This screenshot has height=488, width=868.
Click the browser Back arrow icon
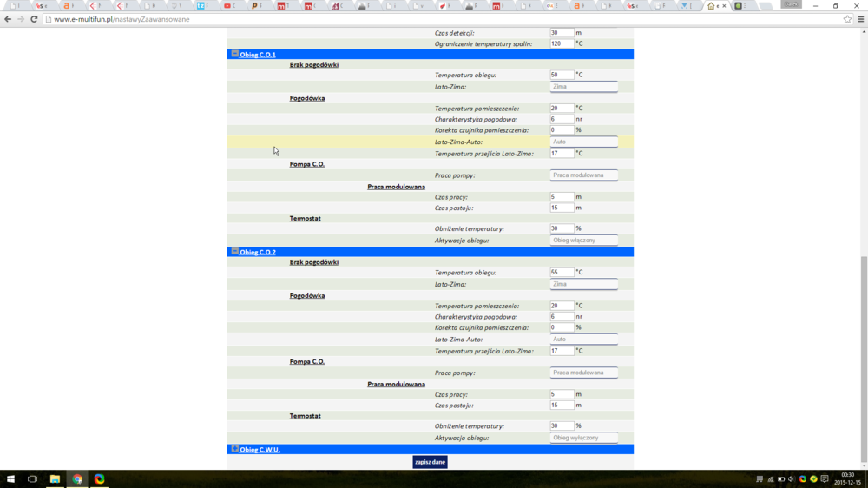(8, 19)
